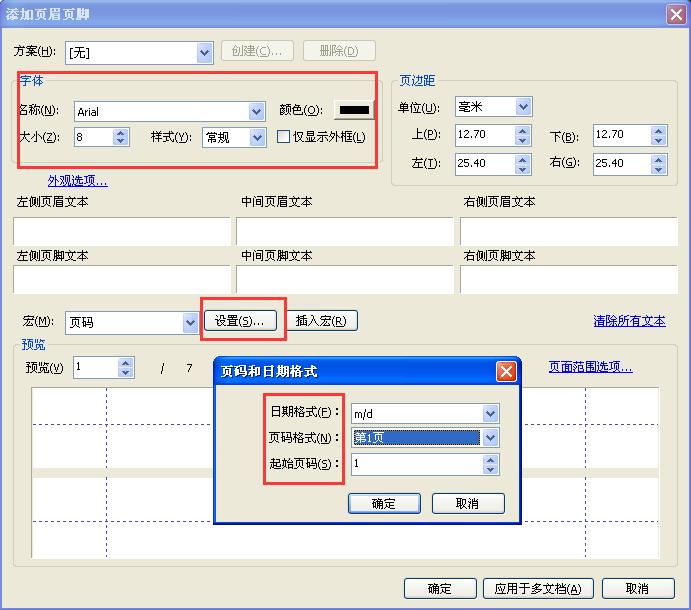
Task: Open the 宏 macro dropdown showing 页码
Action: coord(190,323)
